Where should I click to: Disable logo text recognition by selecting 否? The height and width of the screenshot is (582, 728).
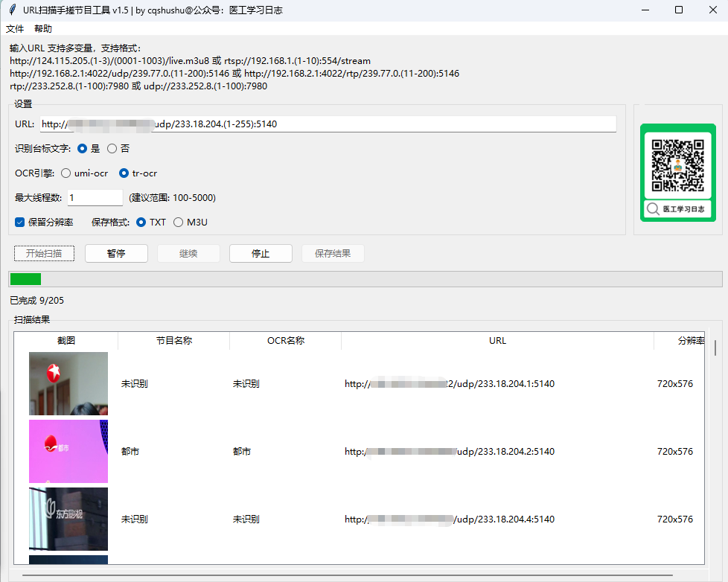click(x=113, y=148)
